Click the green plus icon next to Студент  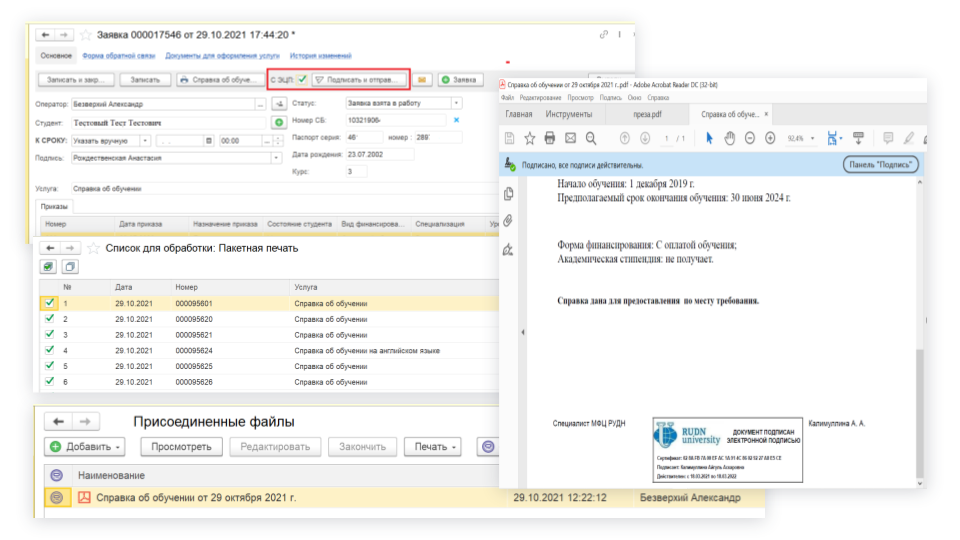279,122
